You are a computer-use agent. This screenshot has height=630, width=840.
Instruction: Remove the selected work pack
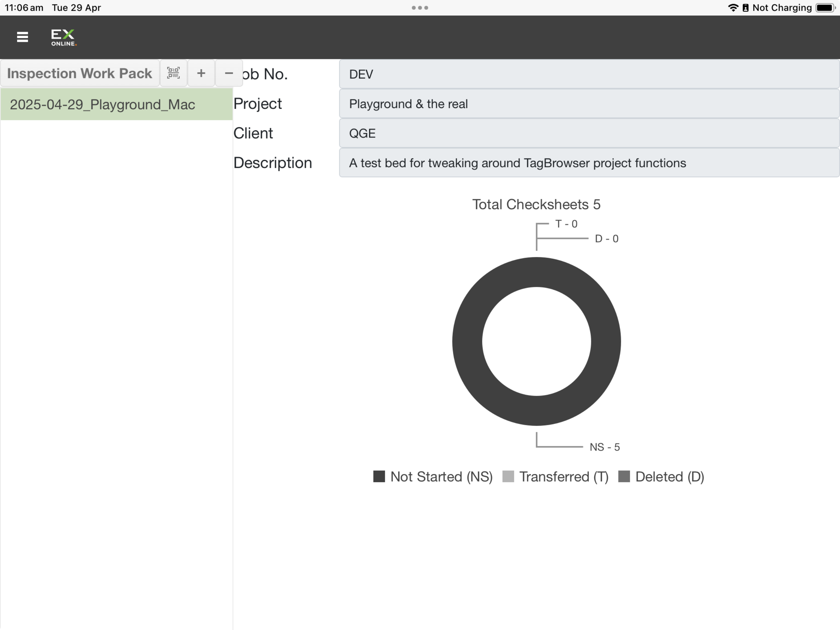[229, 73]
